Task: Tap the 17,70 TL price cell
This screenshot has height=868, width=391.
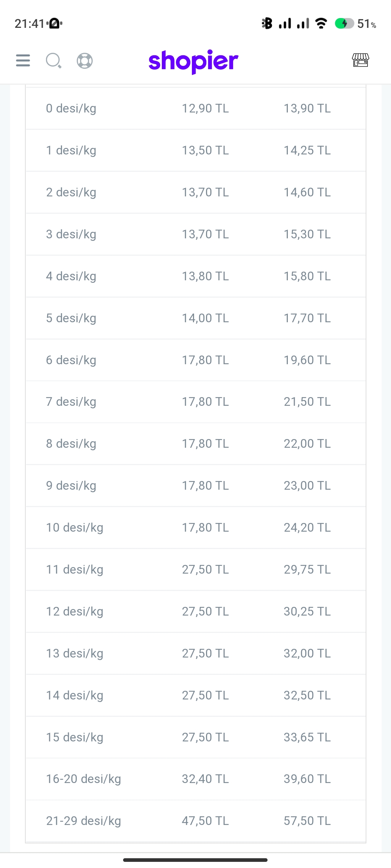Action: click(307, 318)
